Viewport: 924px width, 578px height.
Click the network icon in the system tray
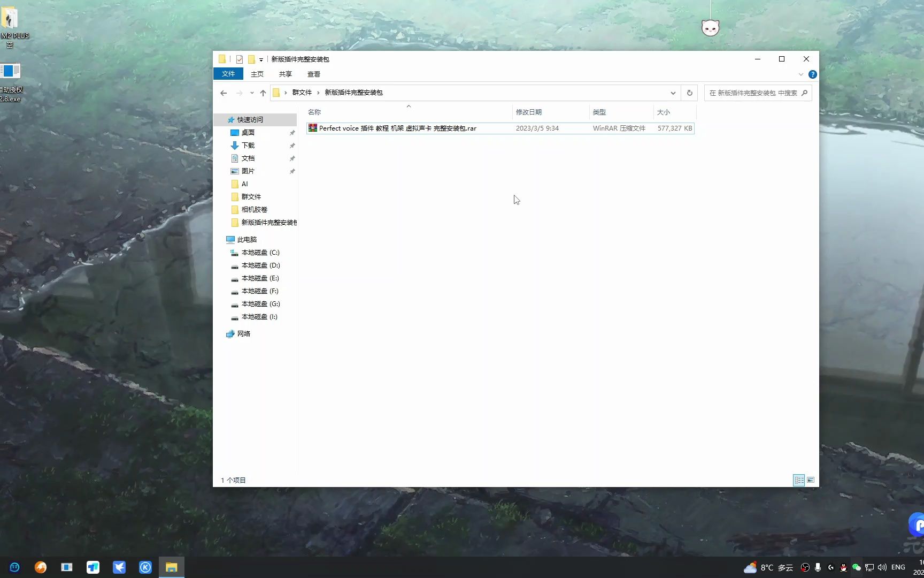pos(869,567)
